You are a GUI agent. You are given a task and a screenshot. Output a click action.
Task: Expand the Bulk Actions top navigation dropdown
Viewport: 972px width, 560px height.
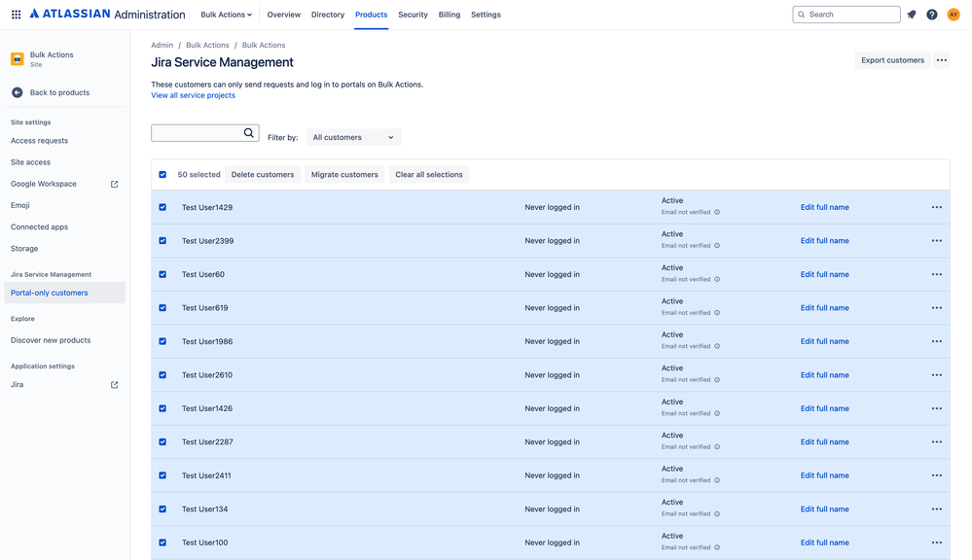227,15
